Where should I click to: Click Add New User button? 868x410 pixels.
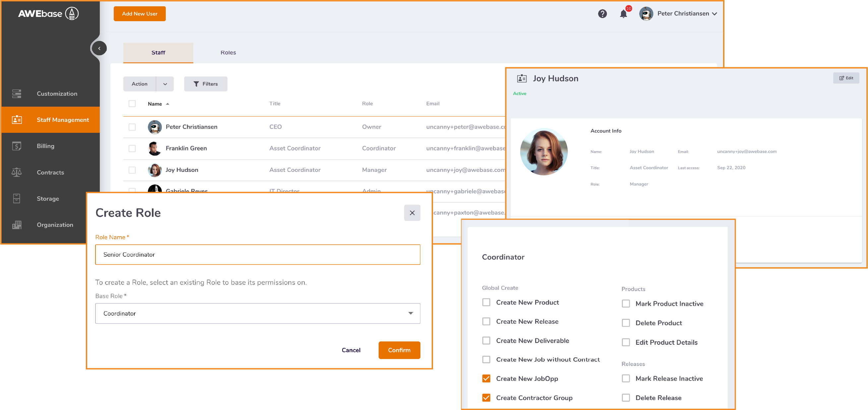tap(140, 14)
